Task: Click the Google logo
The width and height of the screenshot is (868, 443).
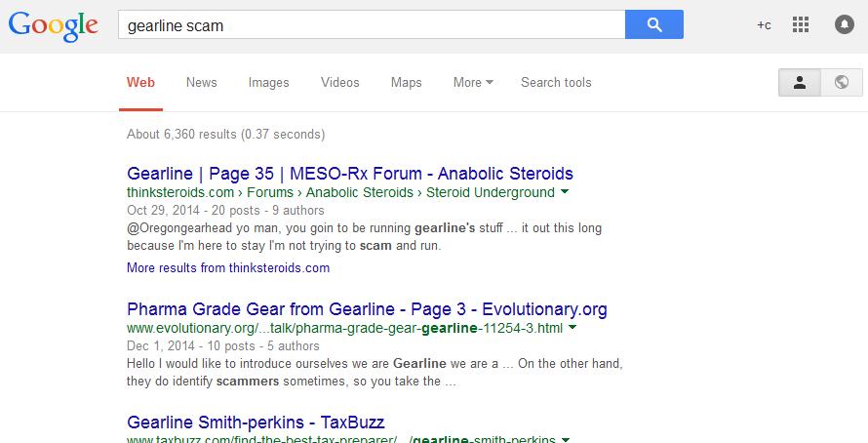Action: pyautogui.click(x=54, y=26)
